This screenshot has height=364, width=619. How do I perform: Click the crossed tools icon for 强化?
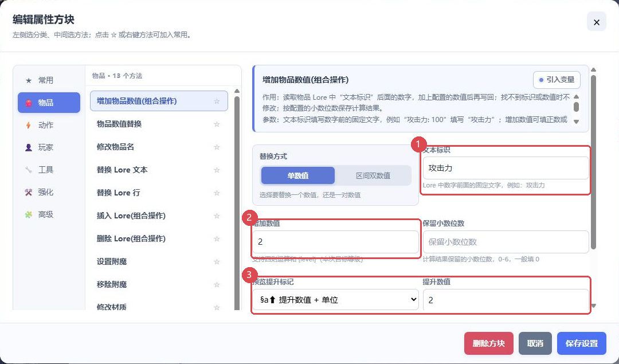pos(29,192)
